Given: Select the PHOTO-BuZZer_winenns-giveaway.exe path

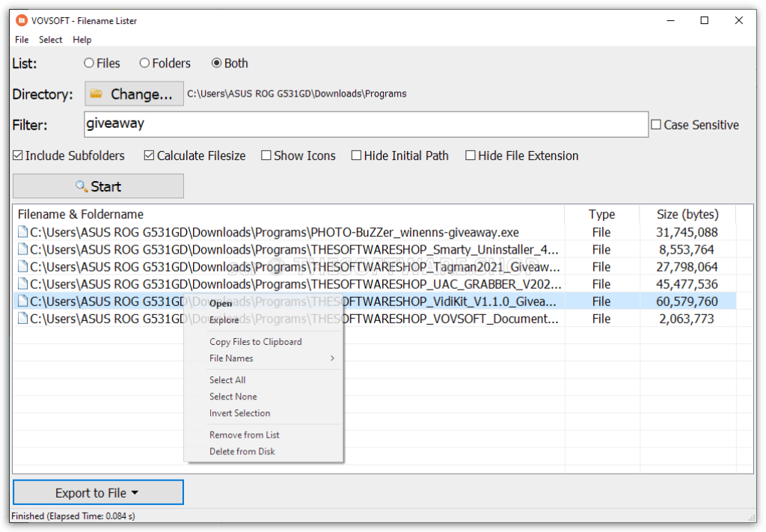Looking at the screenshot, I should click(x=275, y=231).
